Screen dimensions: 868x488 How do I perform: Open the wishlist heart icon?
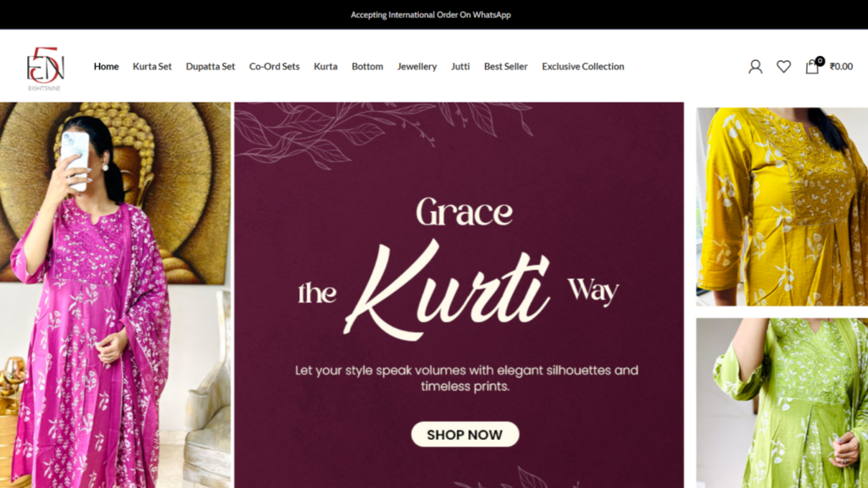pos(783,66)
